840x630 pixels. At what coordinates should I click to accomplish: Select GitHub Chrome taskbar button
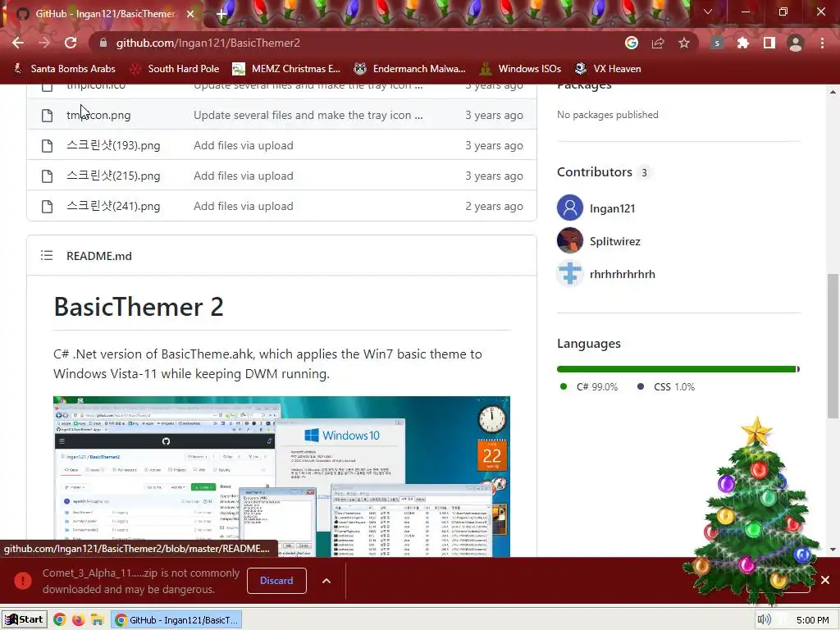tap(176, 620)
